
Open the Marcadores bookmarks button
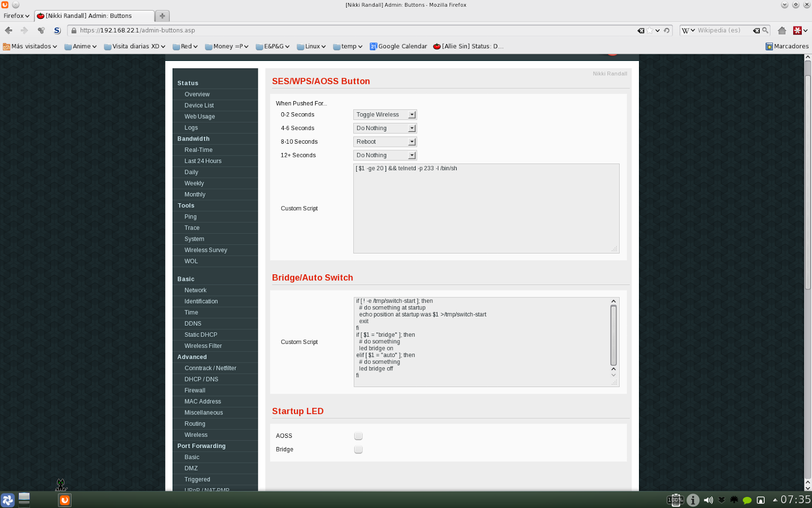click(787, 46)
